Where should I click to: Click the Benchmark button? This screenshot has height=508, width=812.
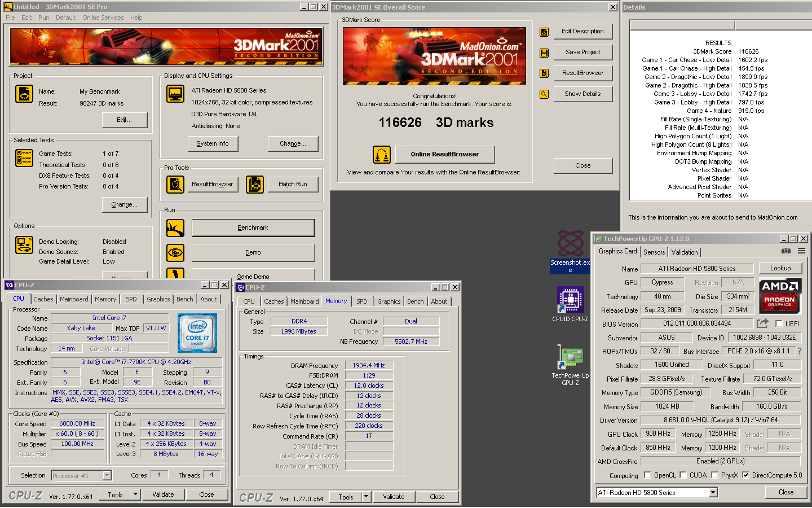click(x=253, y=228)
